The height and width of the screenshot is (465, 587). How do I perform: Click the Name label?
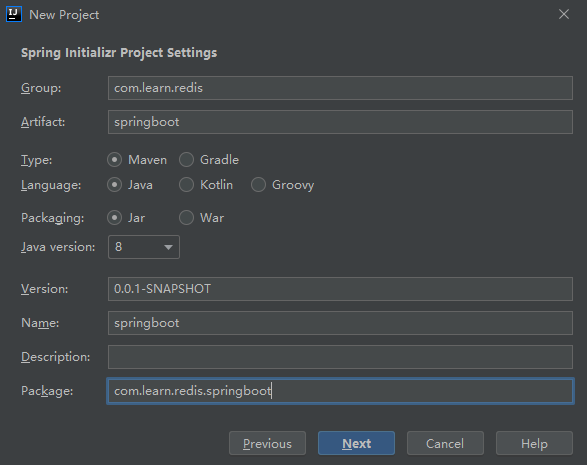[40, 323]
